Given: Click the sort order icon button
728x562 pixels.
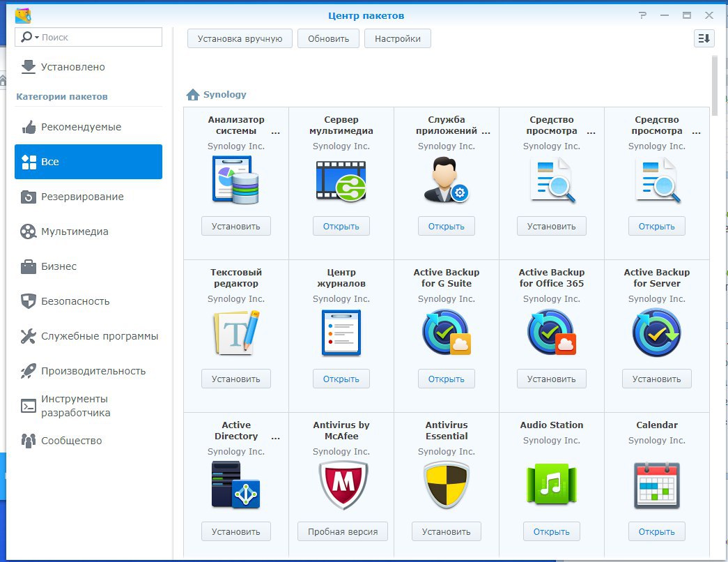Looking at the screenshot, I should click(704, 38).
